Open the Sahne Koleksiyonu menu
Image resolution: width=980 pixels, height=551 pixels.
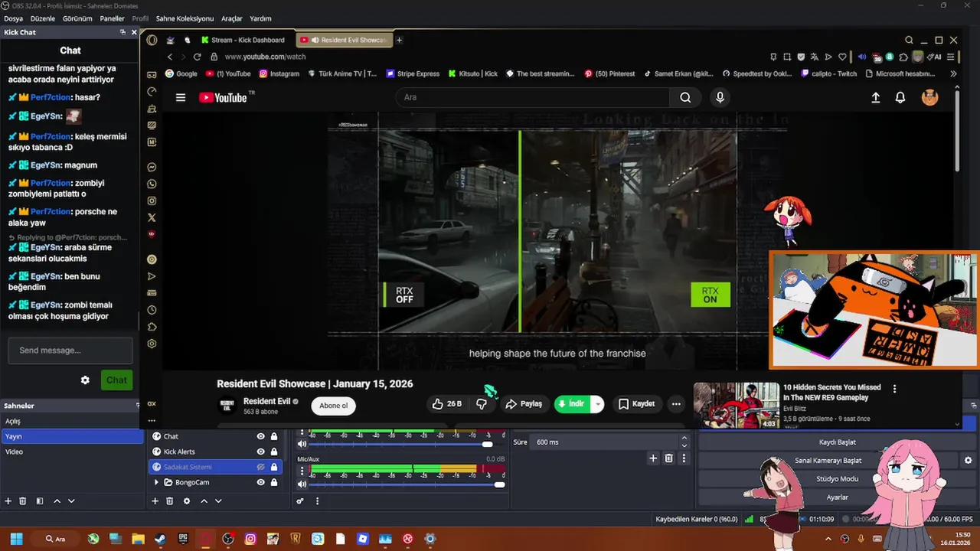coord(185,18)
